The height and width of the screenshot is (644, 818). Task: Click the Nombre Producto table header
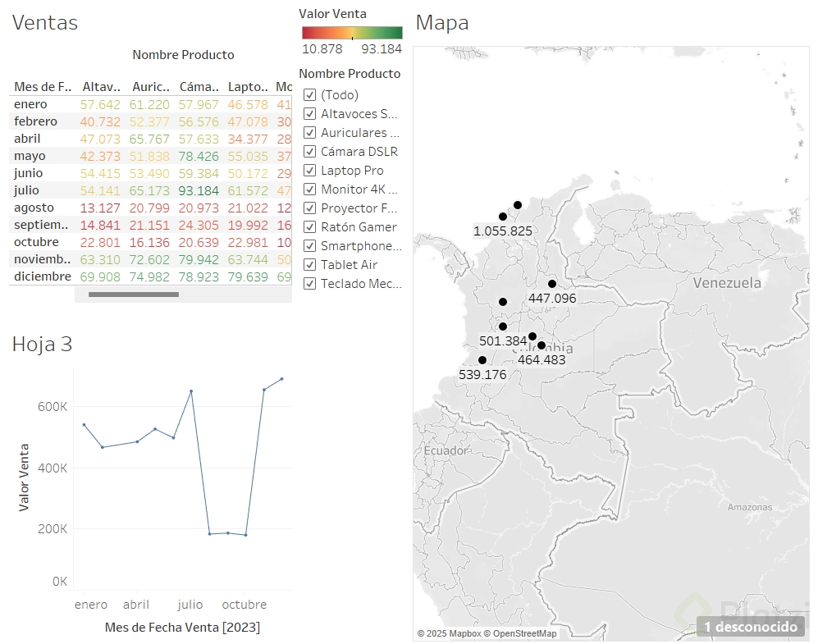click(183, 55)
